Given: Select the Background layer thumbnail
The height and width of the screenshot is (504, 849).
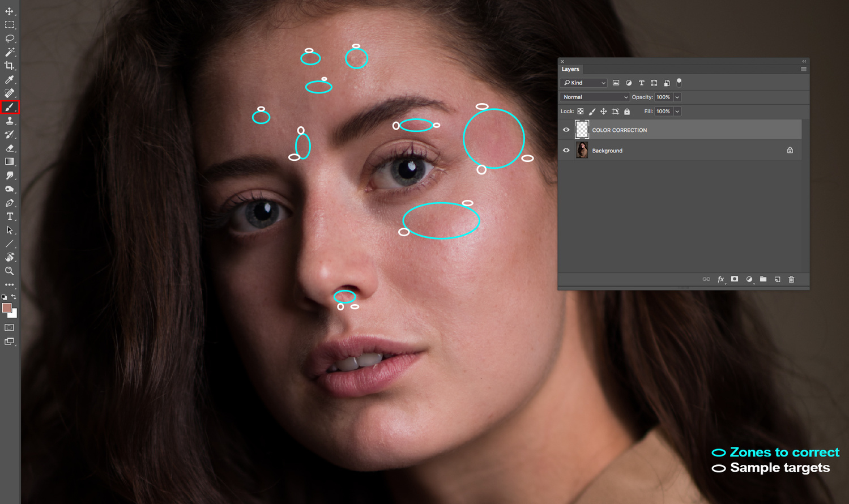Looking at the screenshot, I should pyautogui.click(x=582, y=151).
